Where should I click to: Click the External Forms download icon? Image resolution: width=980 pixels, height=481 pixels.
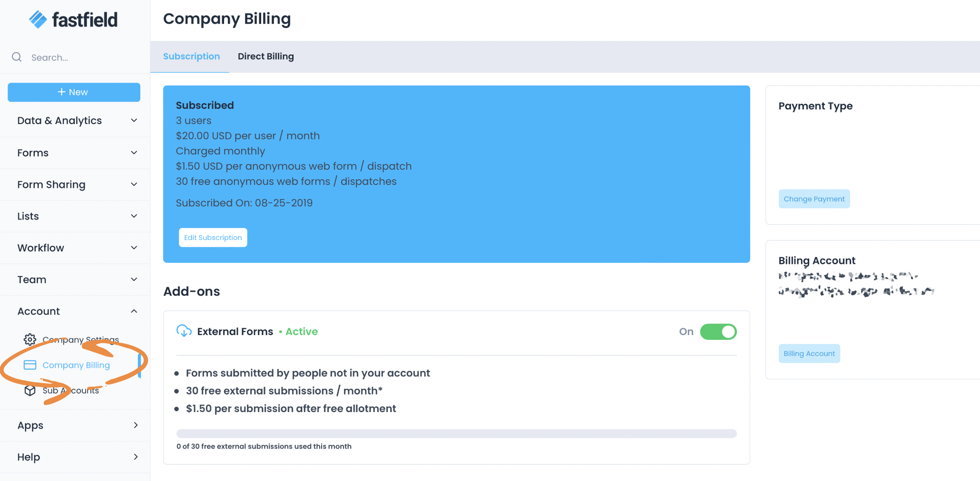click(x=184, y=331)
